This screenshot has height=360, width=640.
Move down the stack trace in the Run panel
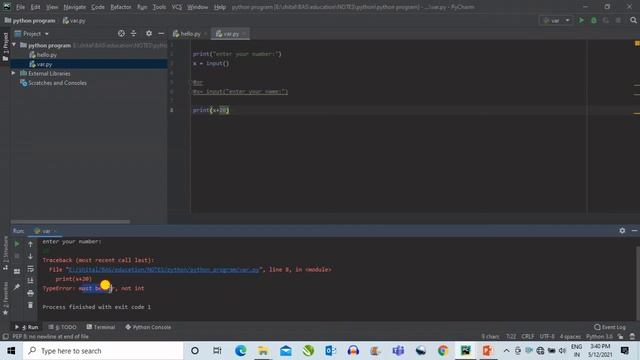pyautogui.click(x=30, y=256)
